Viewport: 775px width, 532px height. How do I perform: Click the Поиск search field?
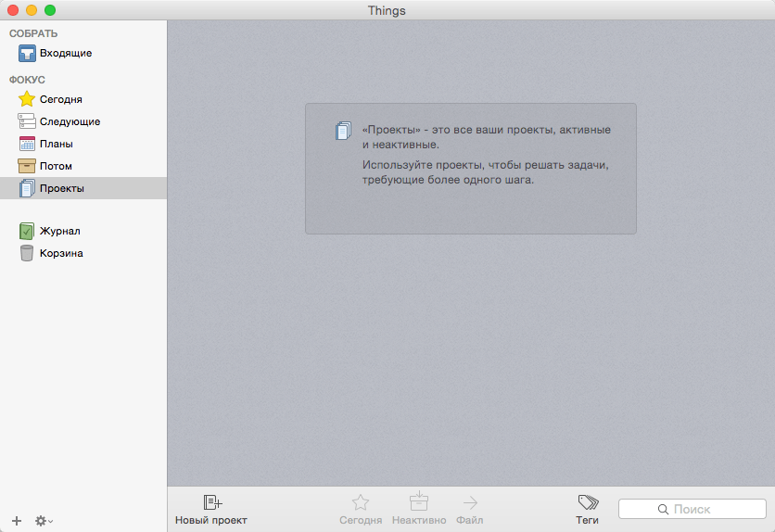[692, 509]
